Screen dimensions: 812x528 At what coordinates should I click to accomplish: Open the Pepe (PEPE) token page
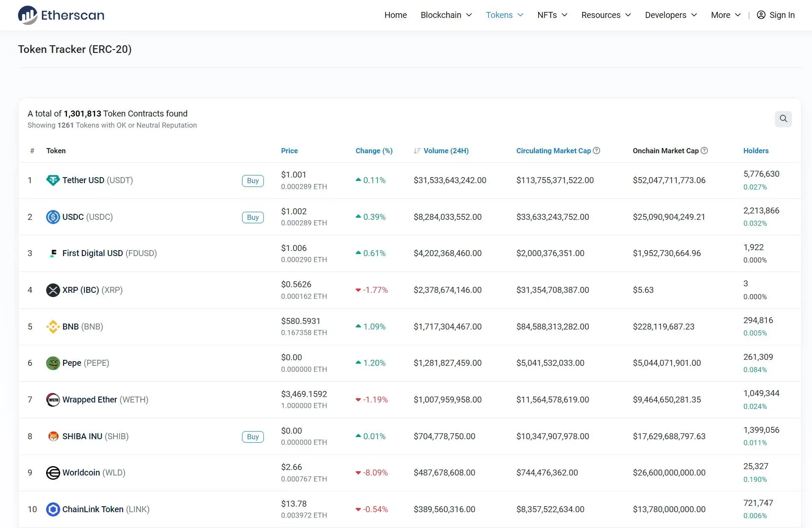(x=86, y=363)
